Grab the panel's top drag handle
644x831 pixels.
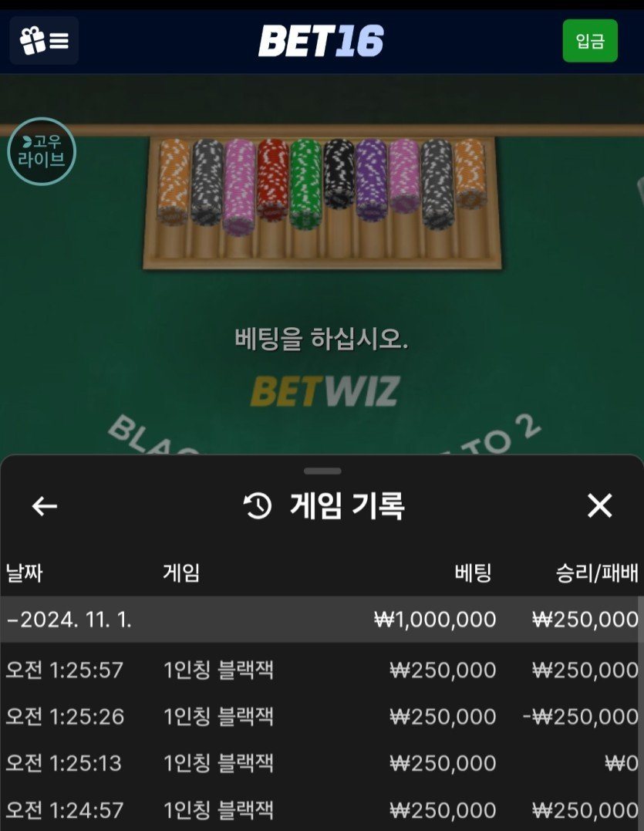[x=322, y=471]
